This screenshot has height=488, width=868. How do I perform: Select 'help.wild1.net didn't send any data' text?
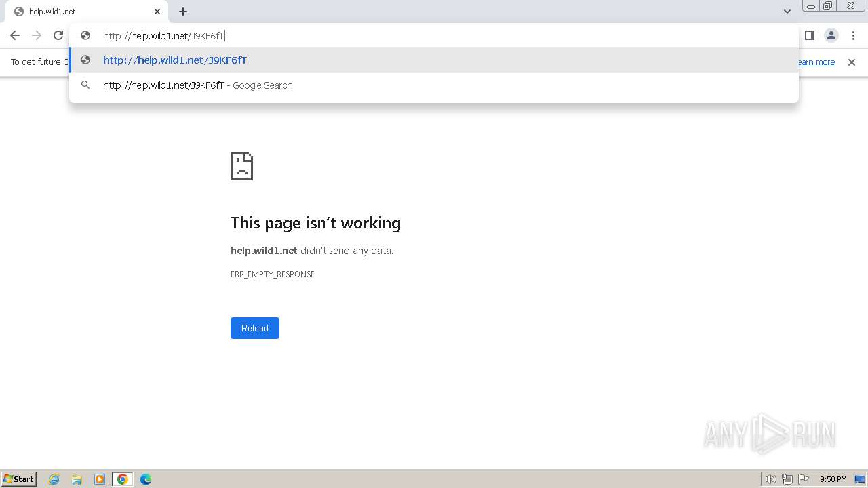pyautogui.click(x=312, y=251)
